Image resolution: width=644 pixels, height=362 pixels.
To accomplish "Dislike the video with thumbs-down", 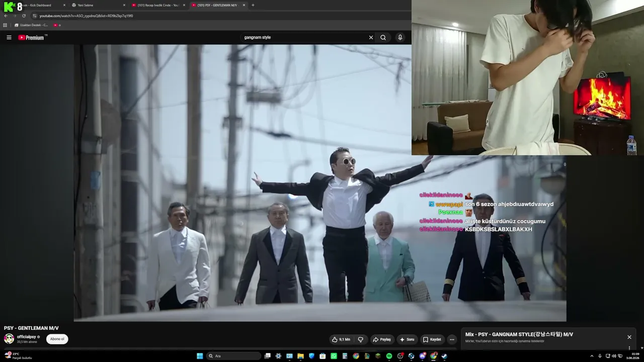I will coord(361,339).
